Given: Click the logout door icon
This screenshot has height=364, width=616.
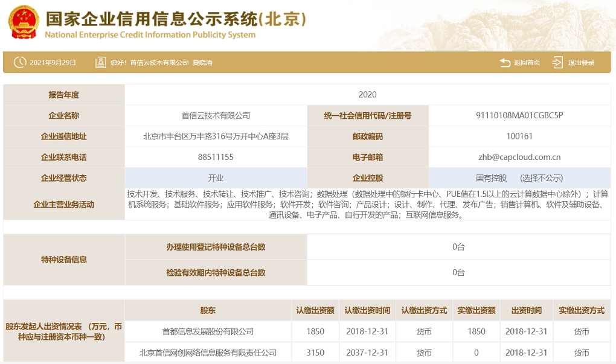Looking at the screenshot, I should [x=557, y=62].
